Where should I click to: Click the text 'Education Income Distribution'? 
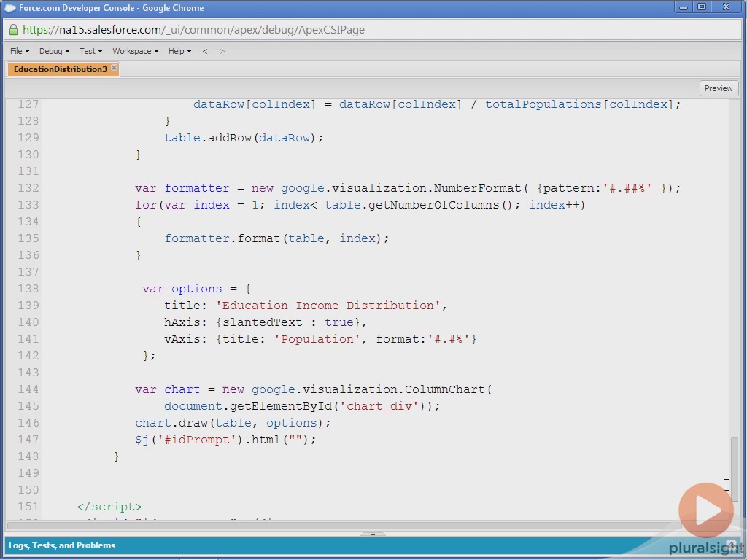click(x=328, y=306)
